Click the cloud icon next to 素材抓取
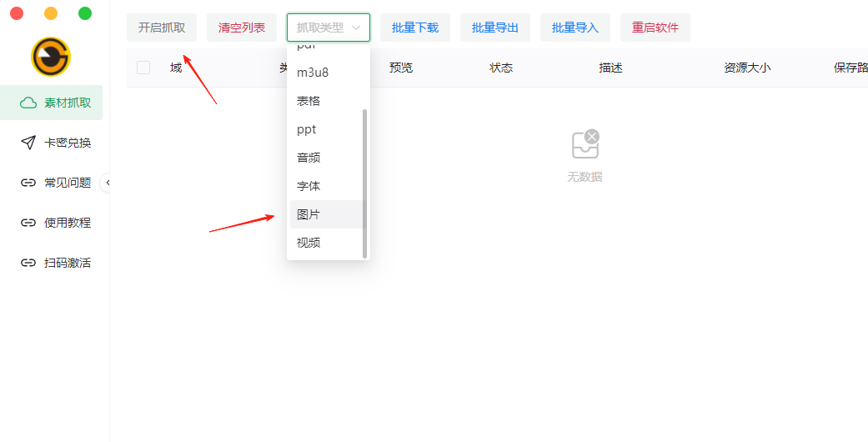 click(x=28, y=103)
